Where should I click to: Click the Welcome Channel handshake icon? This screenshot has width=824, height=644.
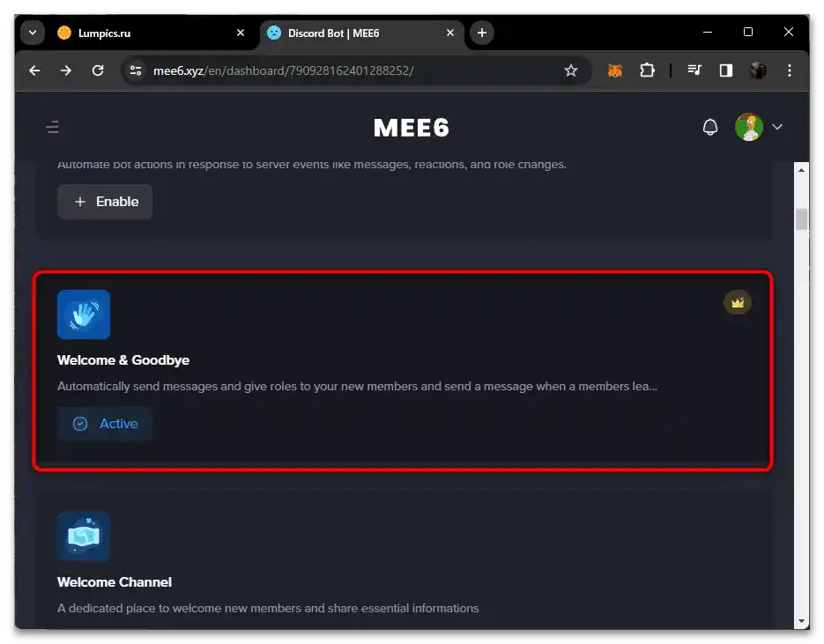pyautogui.click(x=84, y=537)
